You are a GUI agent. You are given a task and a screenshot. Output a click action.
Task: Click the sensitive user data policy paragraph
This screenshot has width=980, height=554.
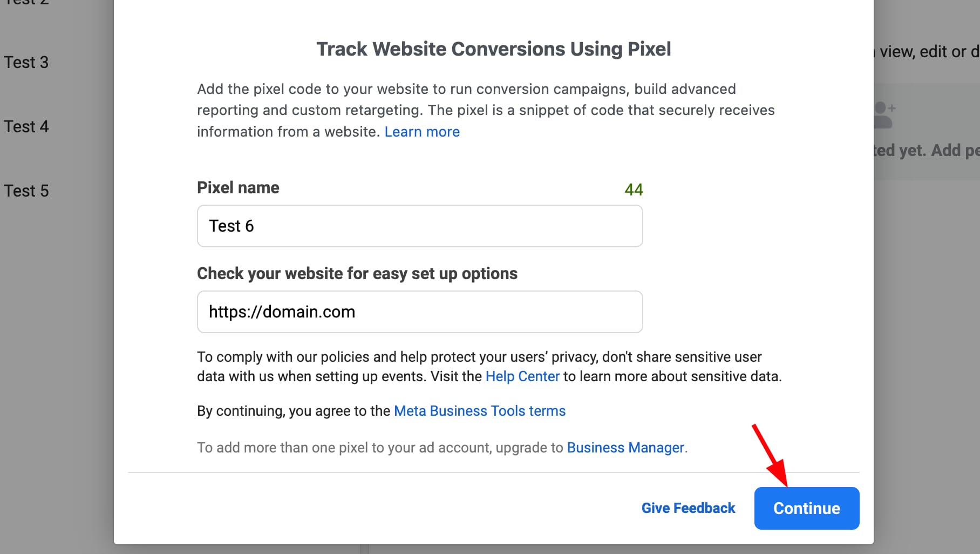point(488,367)
